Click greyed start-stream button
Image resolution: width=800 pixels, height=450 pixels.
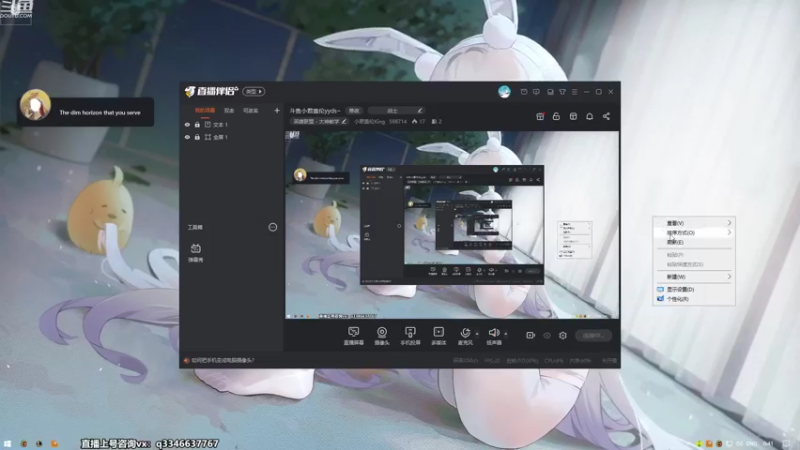(x=593, y=335)
